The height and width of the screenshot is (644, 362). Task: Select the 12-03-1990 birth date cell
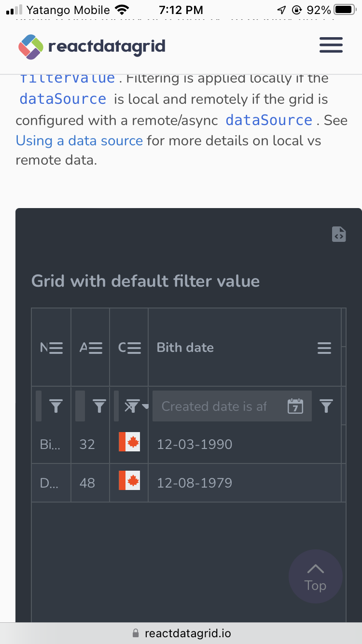[x=195, y=444]
